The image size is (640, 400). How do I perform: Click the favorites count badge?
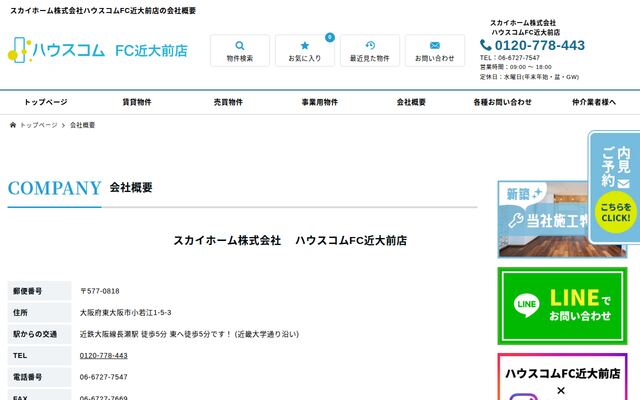tap(330, 38)
